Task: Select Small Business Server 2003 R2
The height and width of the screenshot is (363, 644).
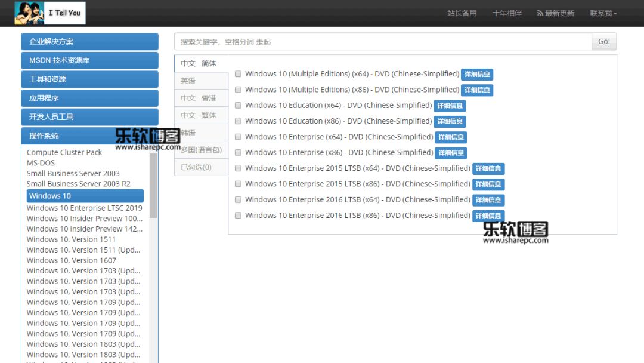Action: pos(79,184)
